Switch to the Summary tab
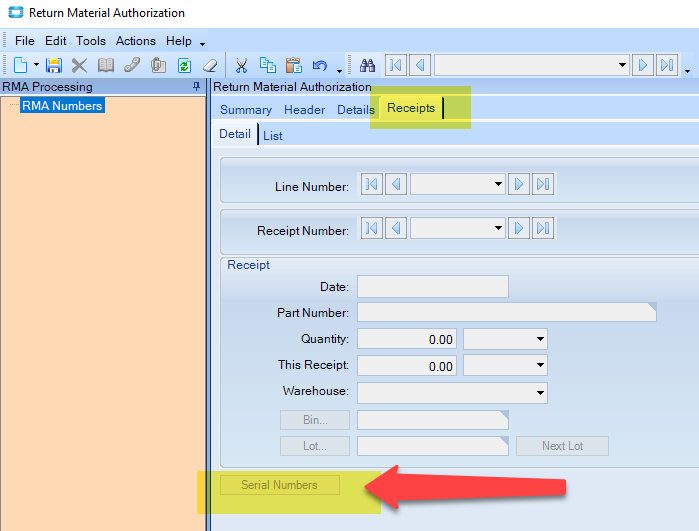699x531 pixels. click(x=246, y=110)
